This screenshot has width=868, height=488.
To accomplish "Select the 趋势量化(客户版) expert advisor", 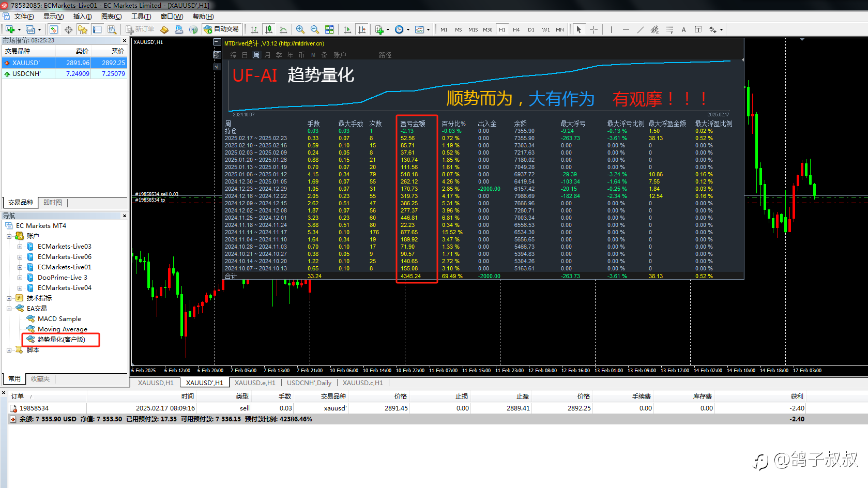I will 61,340.
